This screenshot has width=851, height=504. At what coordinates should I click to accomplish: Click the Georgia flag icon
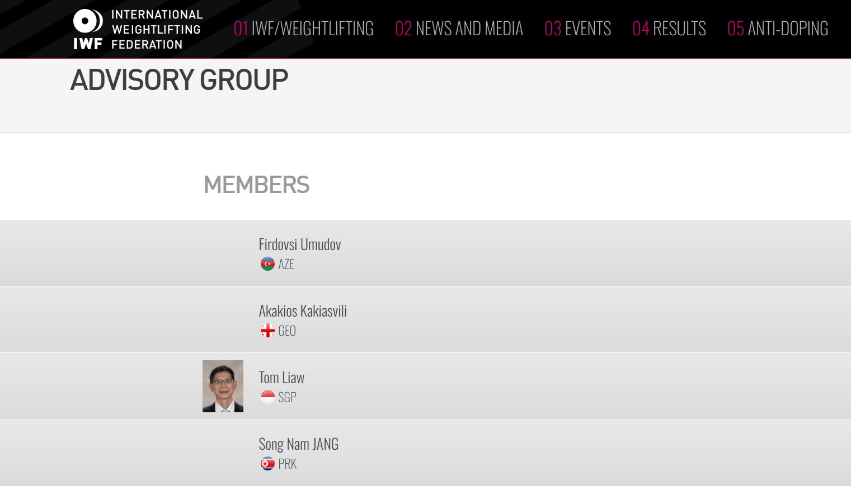click(267, 331)
